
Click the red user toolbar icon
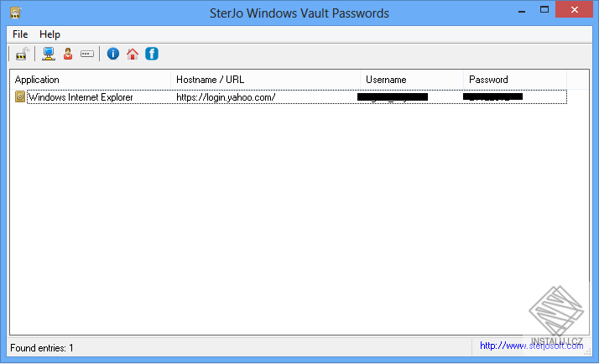tap(67, 55)
